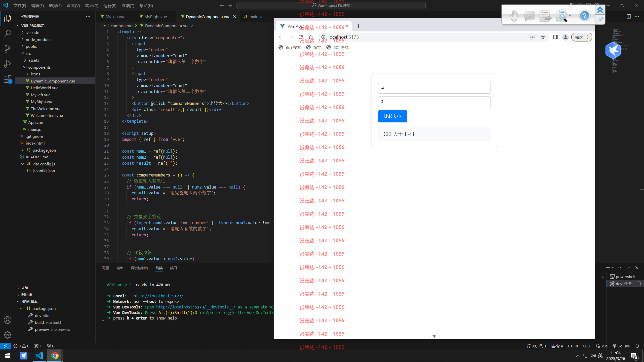
Task: Click Go Live in status bar
Action: 621,346
